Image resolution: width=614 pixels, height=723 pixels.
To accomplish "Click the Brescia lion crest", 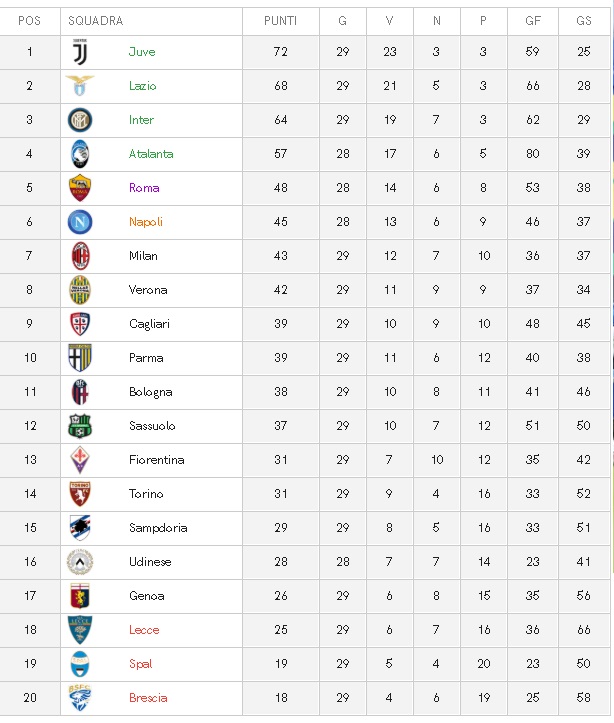I will (x=80, y=697).
